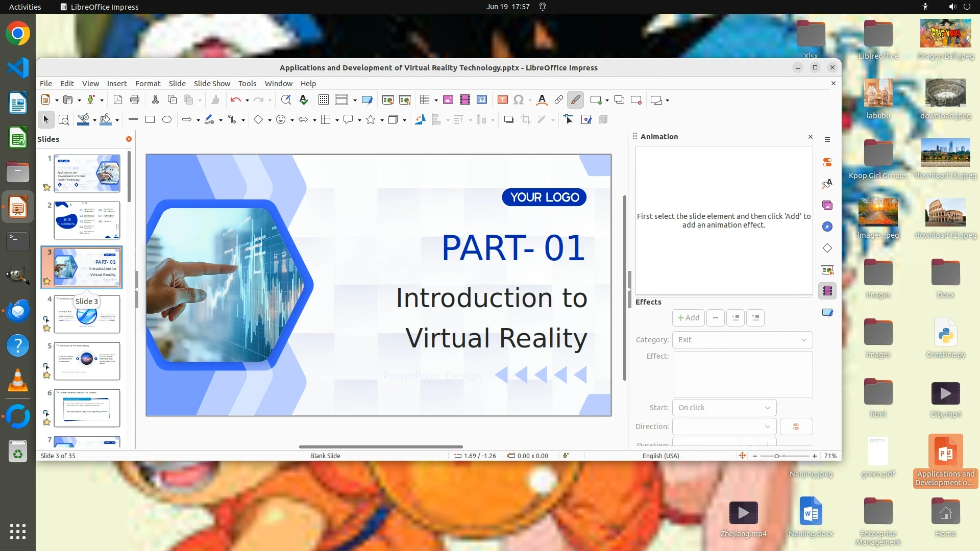The image size is (980, 551).
Task: Insert Special Character omega icon
Action: (x=519, y=100)
